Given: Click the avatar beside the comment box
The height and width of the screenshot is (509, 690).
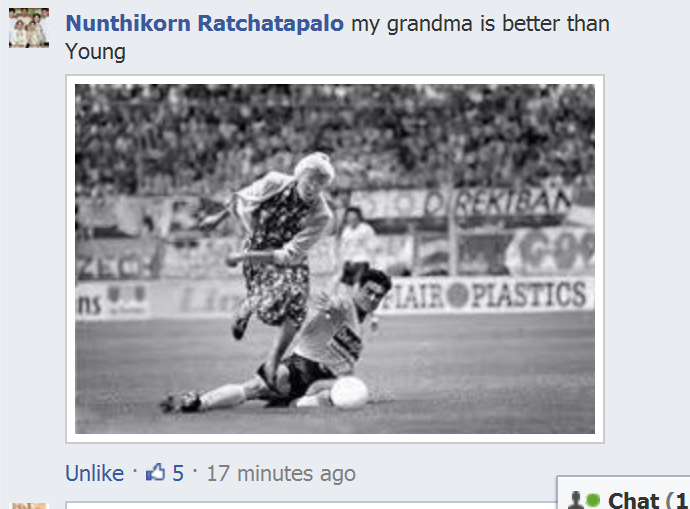Looking at the screenshot, I should point(28,506).
